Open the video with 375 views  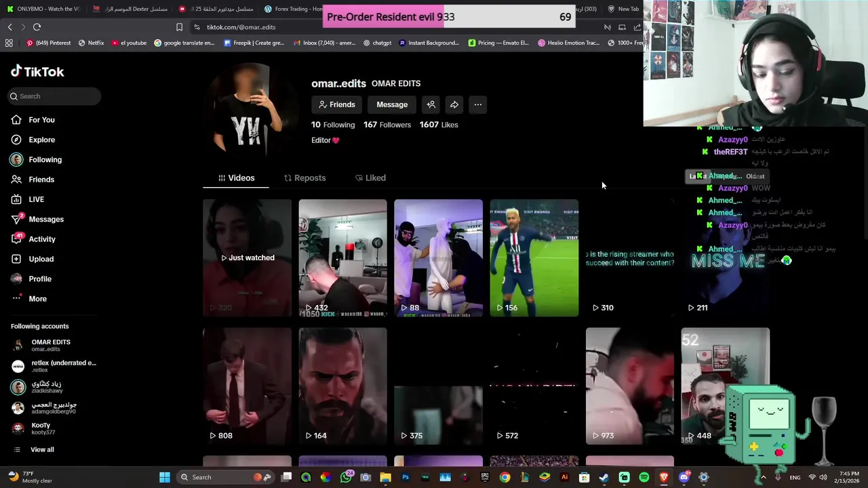coord(438,386)
